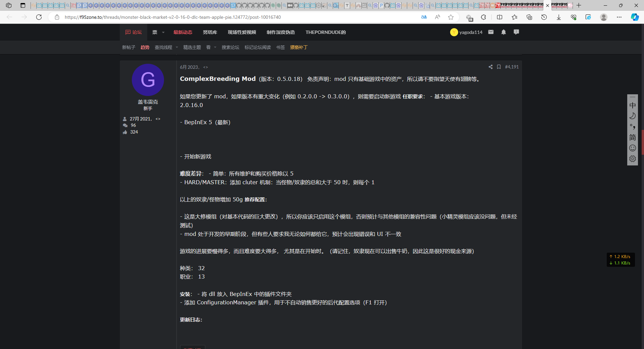Switch to the 论坛 forum tab
Viewport: 644px width, 349px height.
tap(133, 32)
